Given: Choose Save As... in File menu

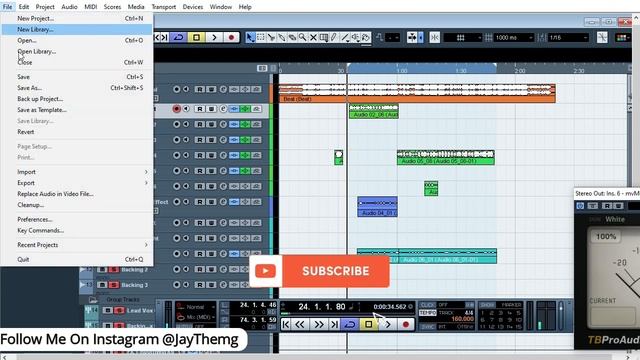Looking at the screenshot, I should (78, 88).
